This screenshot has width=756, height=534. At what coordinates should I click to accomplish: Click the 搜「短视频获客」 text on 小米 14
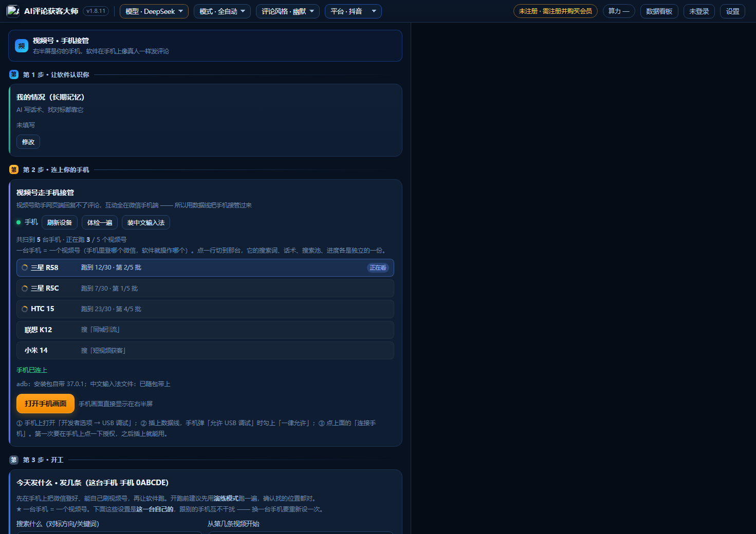click(103, 351)
